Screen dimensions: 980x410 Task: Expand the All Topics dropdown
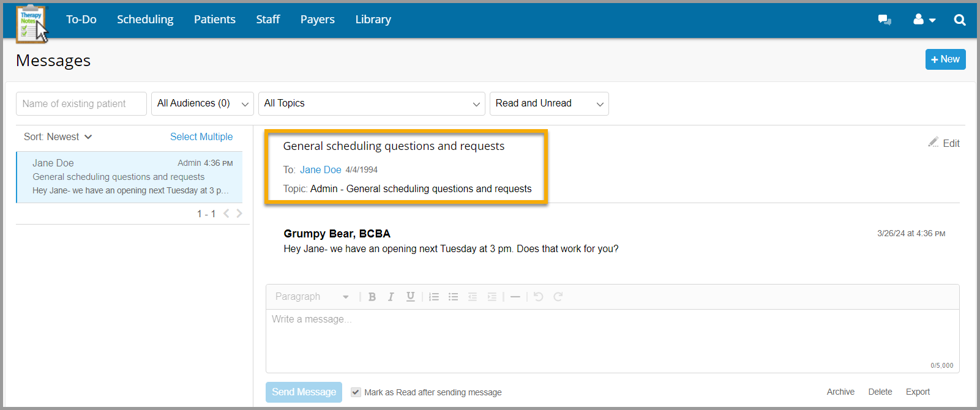pos(372,103)
